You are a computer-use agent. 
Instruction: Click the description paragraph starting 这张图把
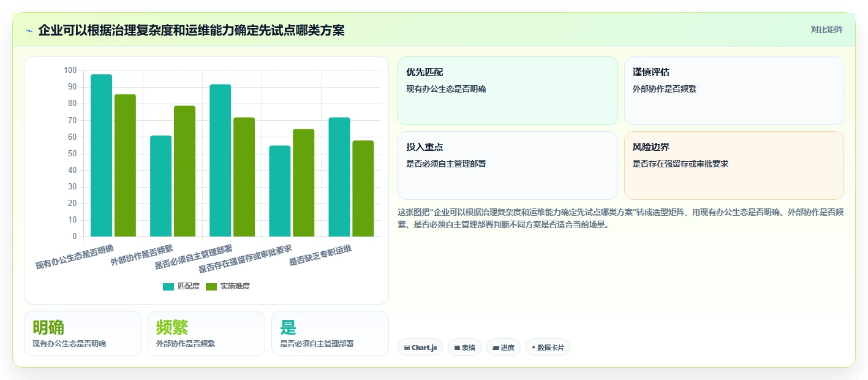621,218
